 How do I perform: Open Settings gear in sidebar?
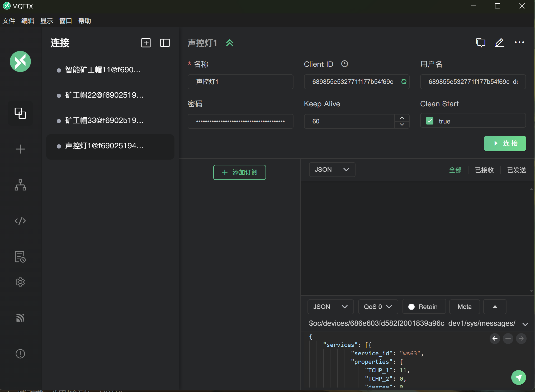coord(20,282)
